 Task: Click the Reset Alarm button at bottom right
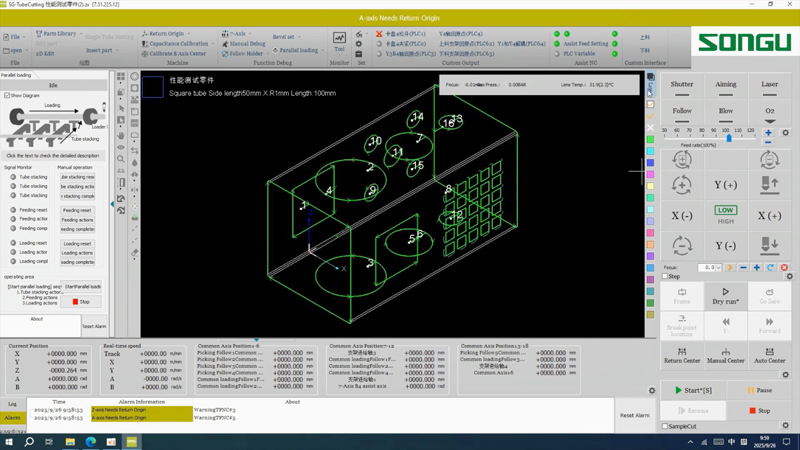pyautogui.click(x=634, y=415)
